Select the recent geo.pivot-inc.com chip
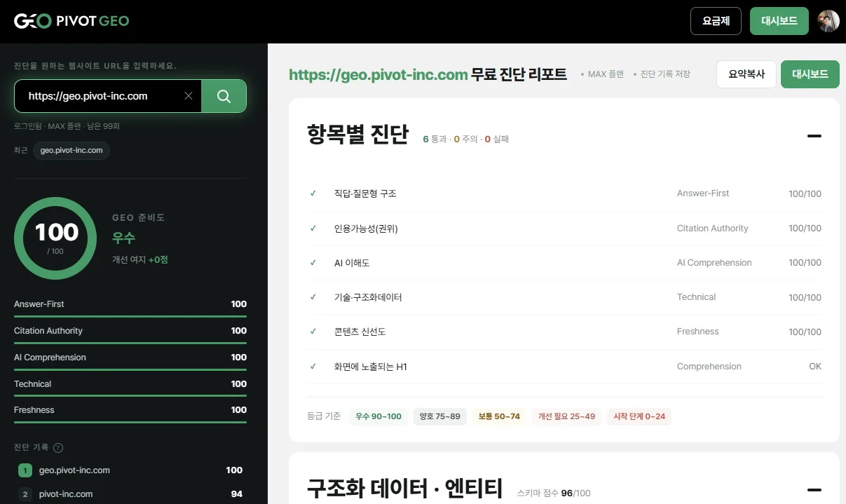846x504 pixels. 71,151
